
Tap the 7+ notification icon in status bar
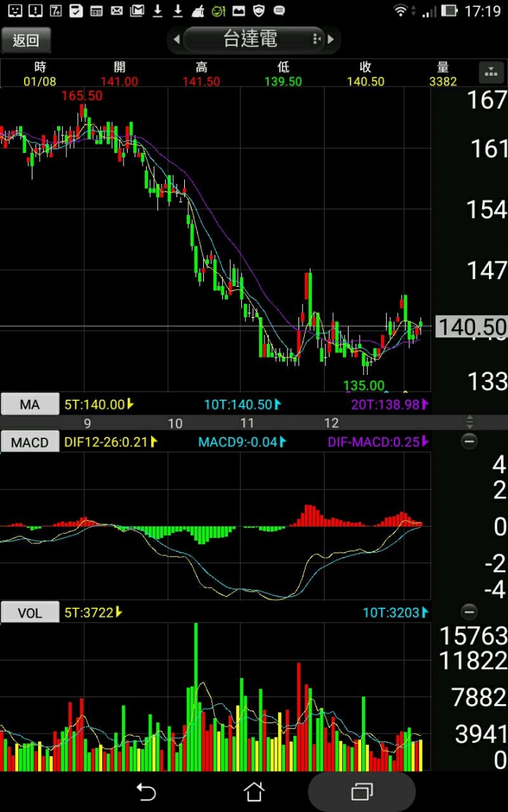pyautogui.click(x=56, y=10)
